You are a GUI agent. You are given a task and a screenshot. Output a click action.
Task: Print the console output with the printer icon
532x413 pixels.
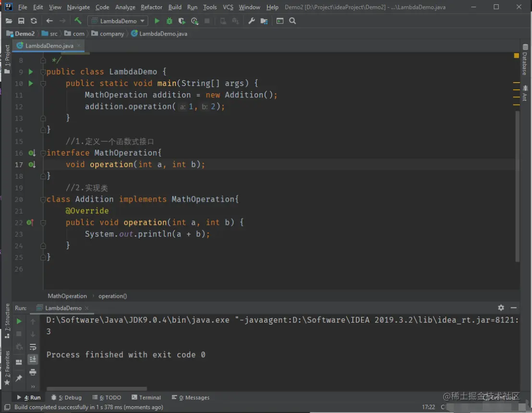(x=33, y=372)
